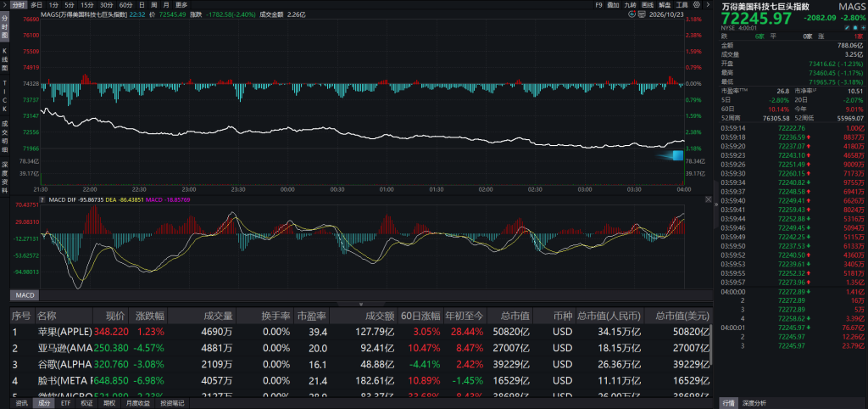The image size is (868, 409).
Task: Select the 亚马逊 constituent row name
Action: (x=64, y=348)
